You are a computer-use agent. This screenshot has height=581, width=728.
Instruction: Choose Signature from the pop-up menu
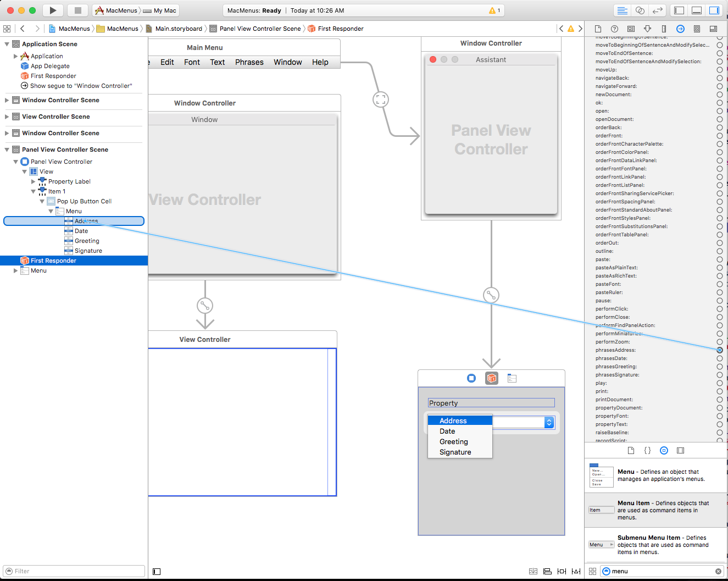460,452
